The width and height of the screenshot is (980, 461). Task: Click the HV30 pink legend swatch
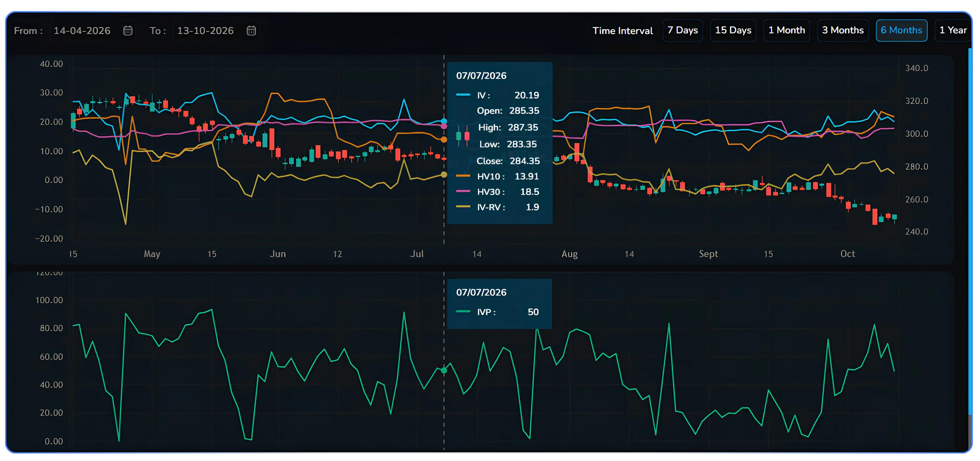coord(463,191)
